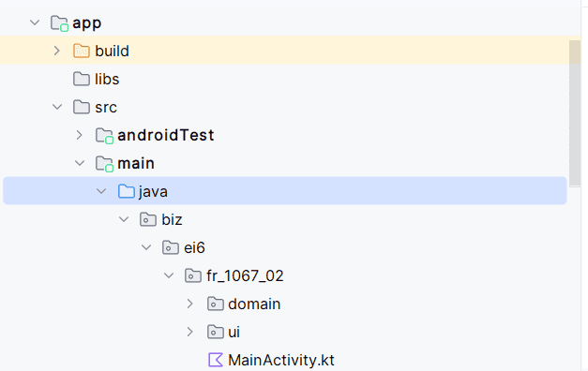Image resolution: width=588 pixels, height=371 pixels.
Task: Click the Kotlin file icon of MainActivity.kt
Action: click(x=216, y=360)
